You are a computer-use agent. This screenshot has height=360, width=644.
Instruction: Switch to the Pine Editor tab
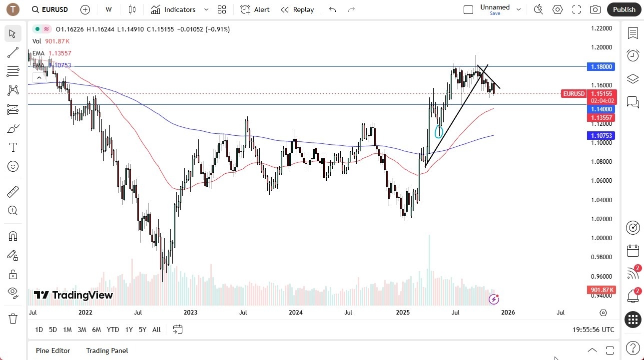[52, 351]
